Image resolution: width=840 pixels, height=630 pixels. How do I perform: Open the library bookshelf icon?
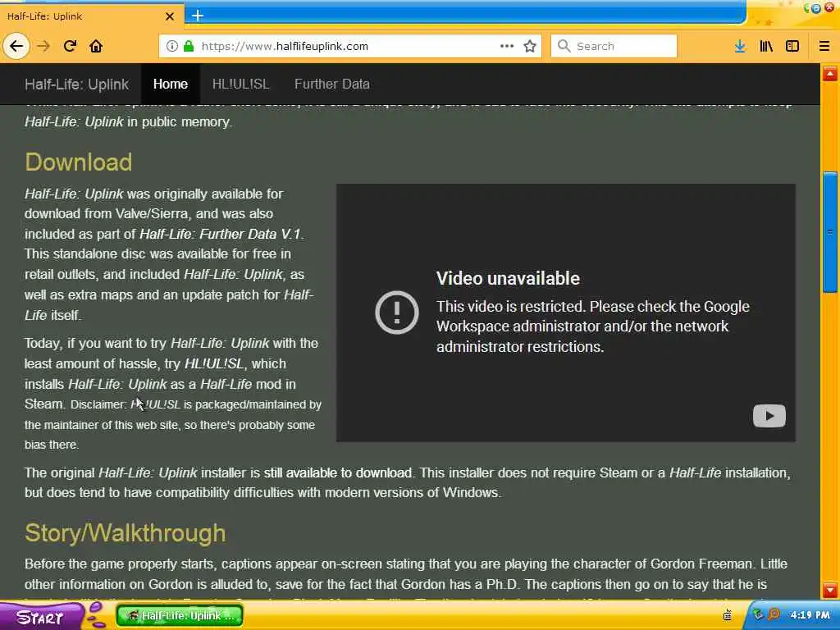[x=766, y=46]
